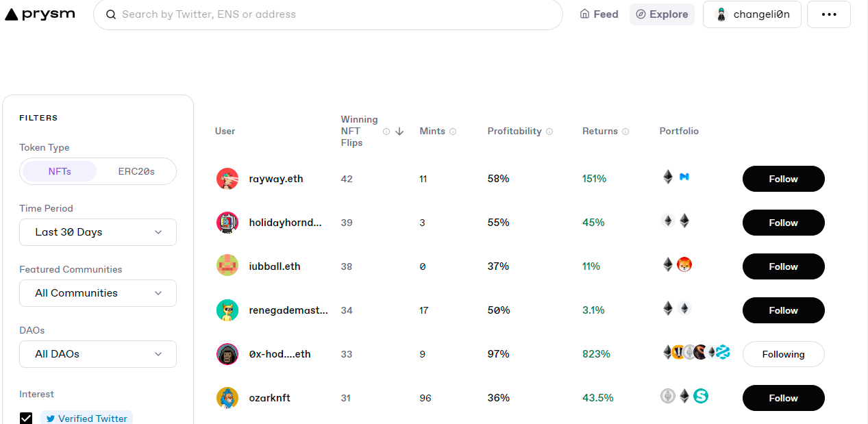Sort by Winning NFT Flips arrow
This screenshot has height=424, width=868.
point(399,132)
